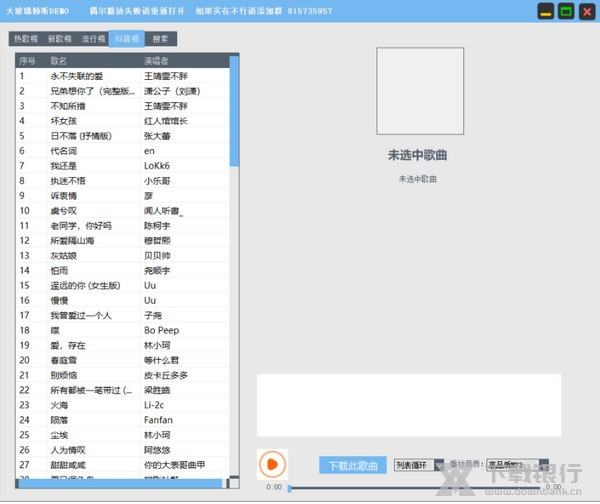Click the empty album cover placeholder
The image size is (600, 504).
419,91
